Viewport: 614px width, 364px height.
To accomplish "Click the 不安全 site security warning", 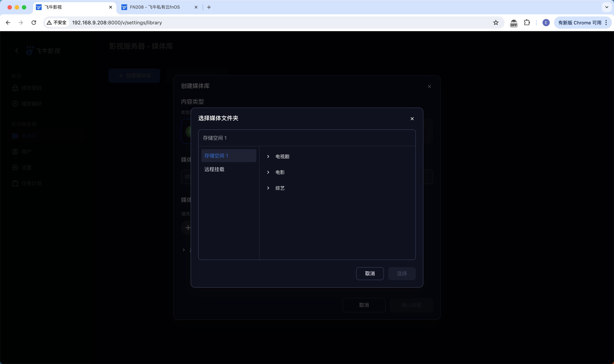I will pyautogui.click(x=57, y=23).
